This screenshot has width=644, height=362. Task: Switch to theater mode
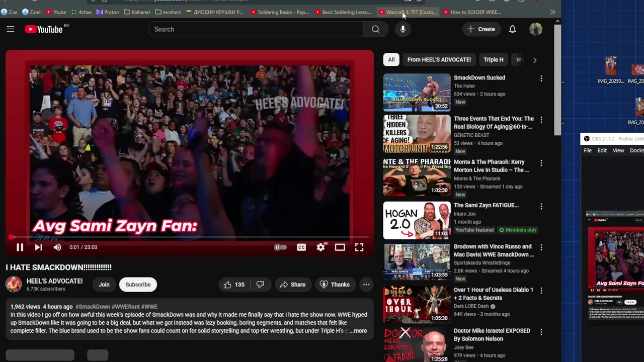tap(340, 247)
